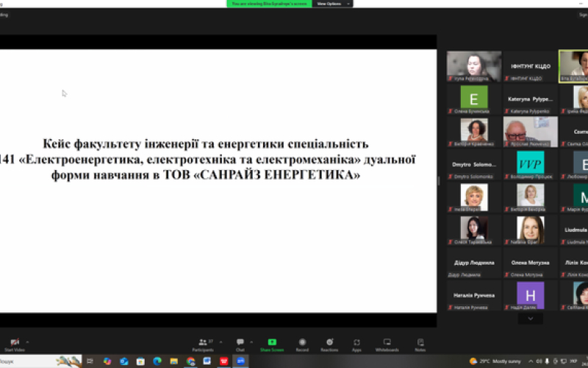
Task: Open Google Chrome from the taskbar
Action: pyautogui.click(x=190, y=361)
